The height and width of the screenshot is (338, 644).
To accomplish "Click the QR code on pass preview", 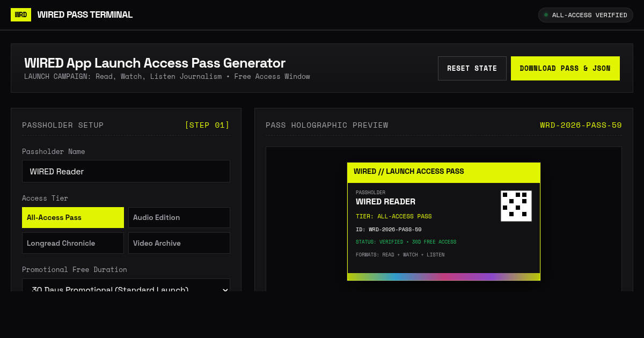I will (516, 206).
